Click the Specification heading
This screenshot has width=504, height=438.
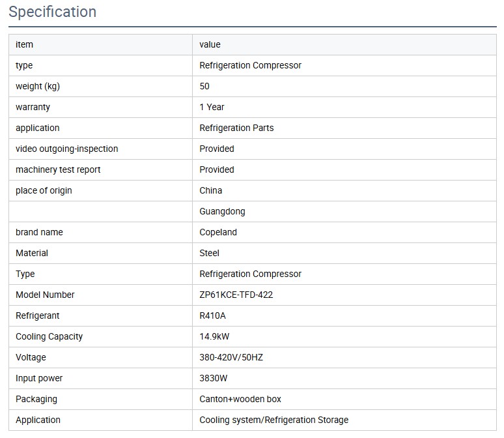[52, 12]
